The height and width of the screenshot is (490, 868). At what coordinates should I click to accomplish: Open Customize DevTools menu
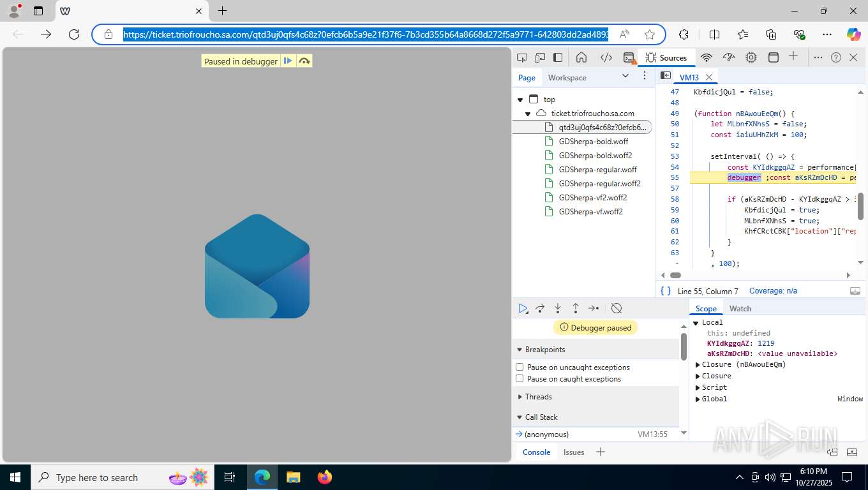click(x=818, y=57)
